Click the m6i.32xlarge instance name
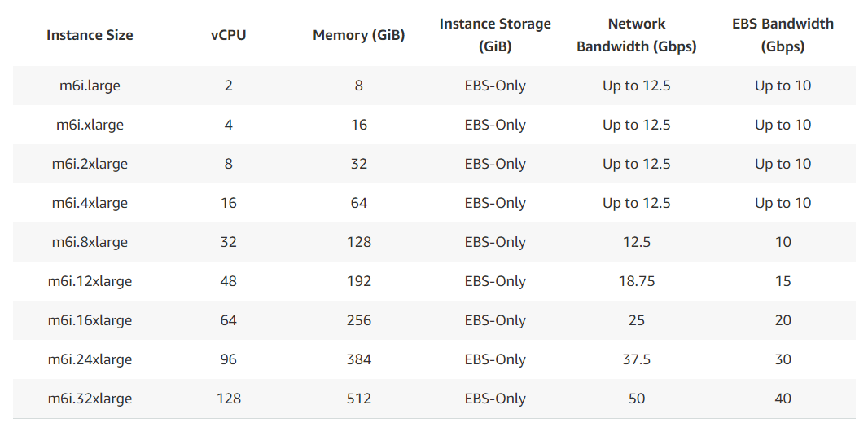 point(90,399)
